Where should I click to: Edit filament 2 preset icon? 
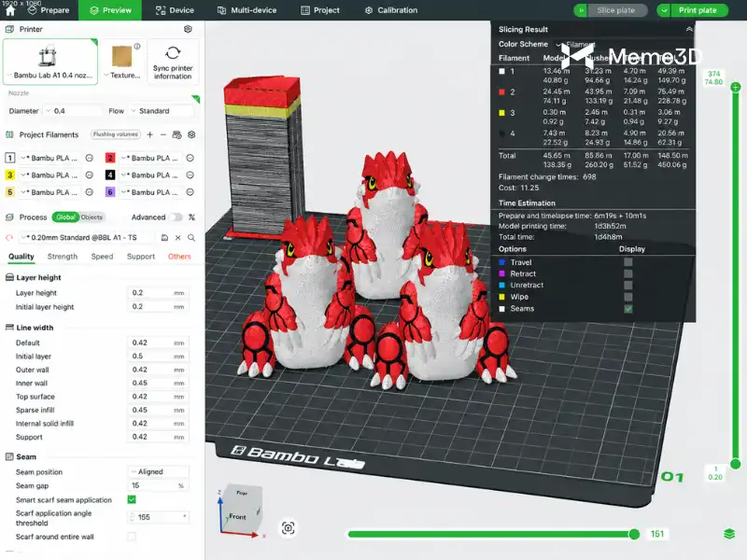(190, 158)
